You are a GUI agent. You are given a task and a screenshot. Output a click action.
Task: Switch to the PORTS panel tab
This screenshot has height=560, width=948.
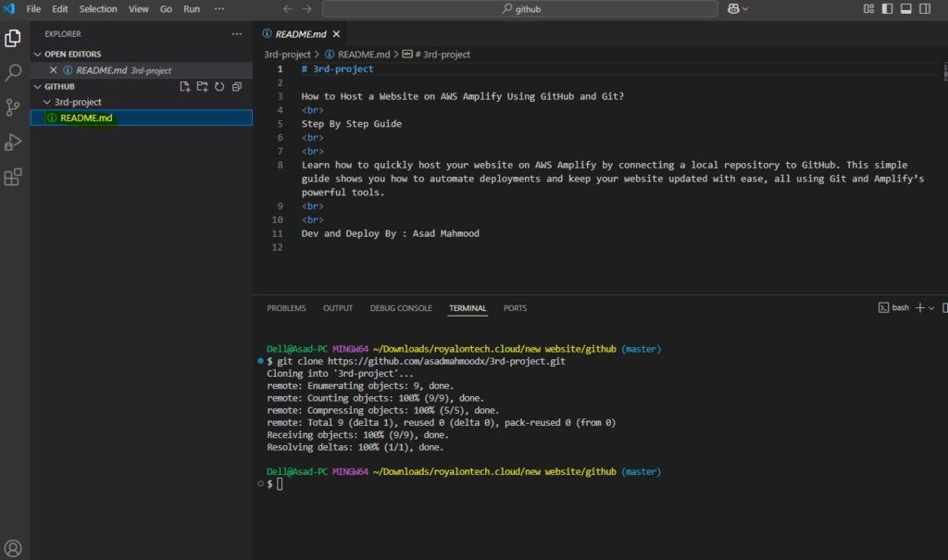coord(515,308)
